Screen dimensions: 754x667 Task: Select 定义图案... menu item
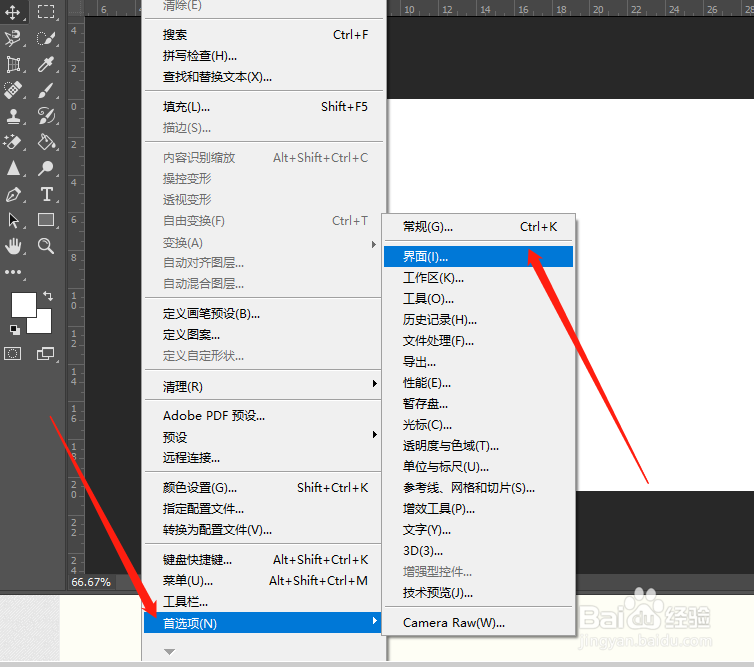pos(263,335)
